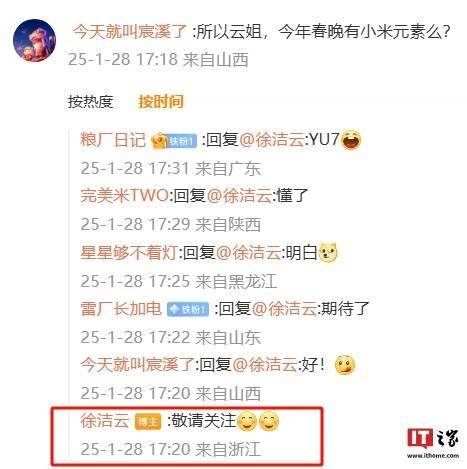This screenshot has width=467, height=469.
Task: Open 粮厂日记 user profile
Action: (113, 140)
